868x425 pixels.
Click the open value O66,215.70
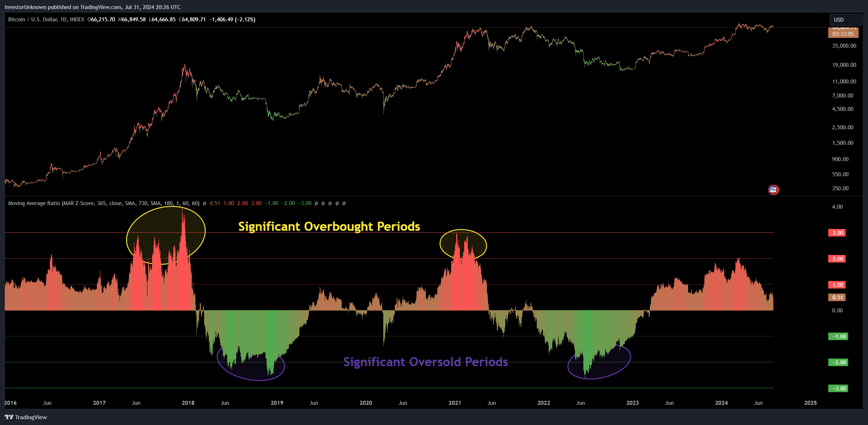pyautogui.click(x=101, y=19)
